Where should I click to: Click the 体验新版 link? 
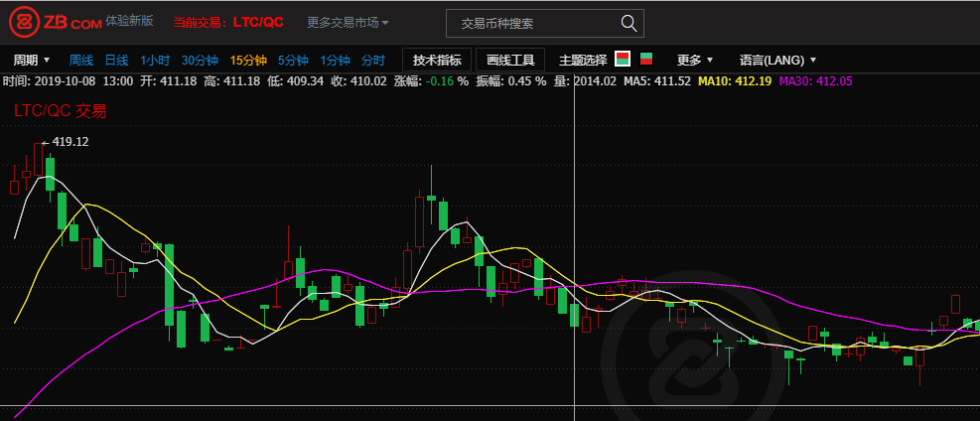pyautogui.click(x=131, y=20)
